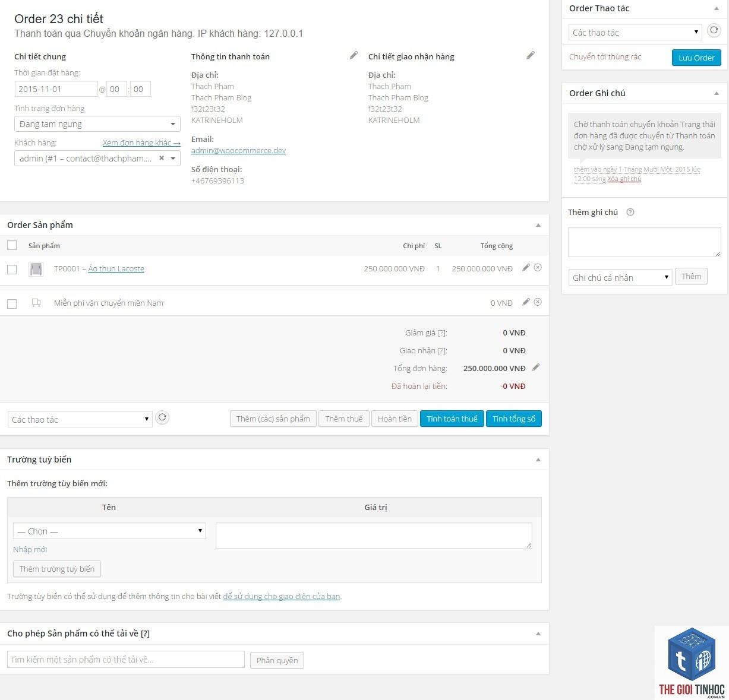729x700 pixels.
Task: Open bottom Các thao tác bulk actions dropdown
Action: click(x=80, y=419)
